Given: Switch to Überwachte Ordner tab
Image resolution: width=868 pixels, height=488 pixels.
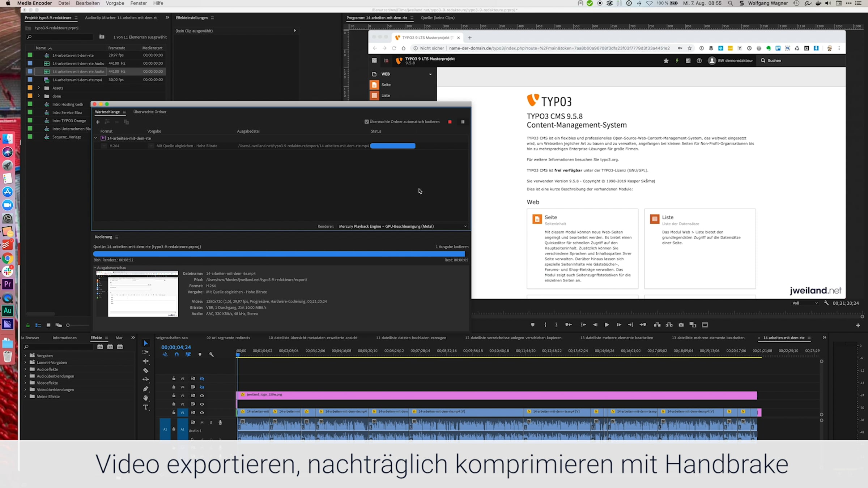Looking at the screenshot, I should click(x=150, y=112).
